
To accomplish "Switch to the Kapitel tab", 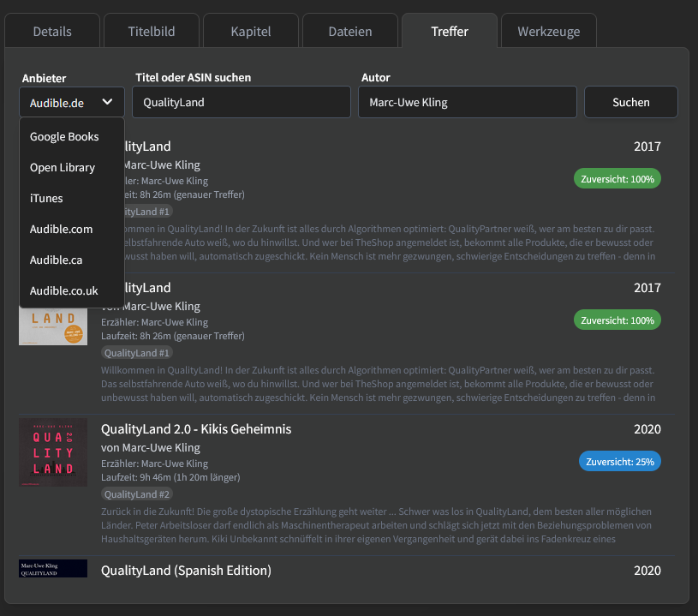I will pos(250,31).
